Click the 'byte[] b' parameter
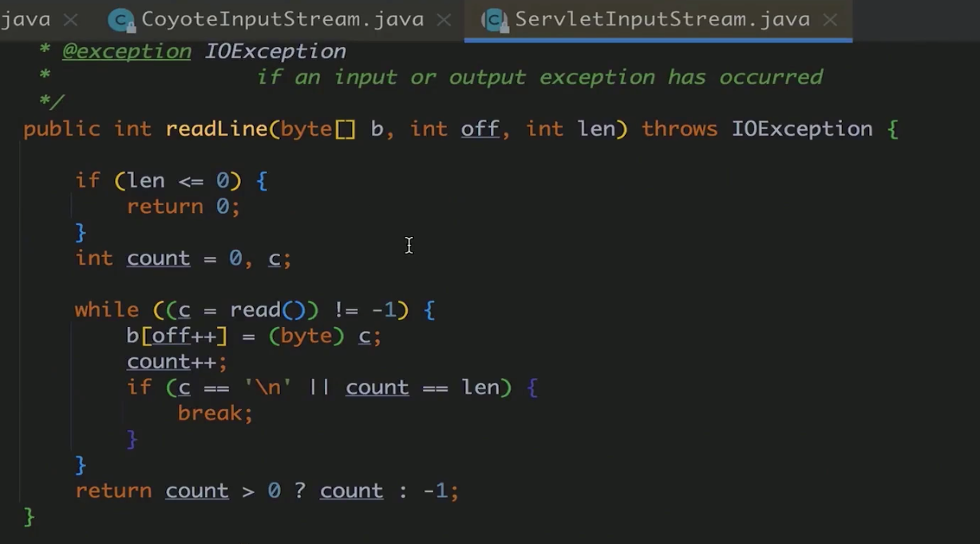 (x=332, y=129)
